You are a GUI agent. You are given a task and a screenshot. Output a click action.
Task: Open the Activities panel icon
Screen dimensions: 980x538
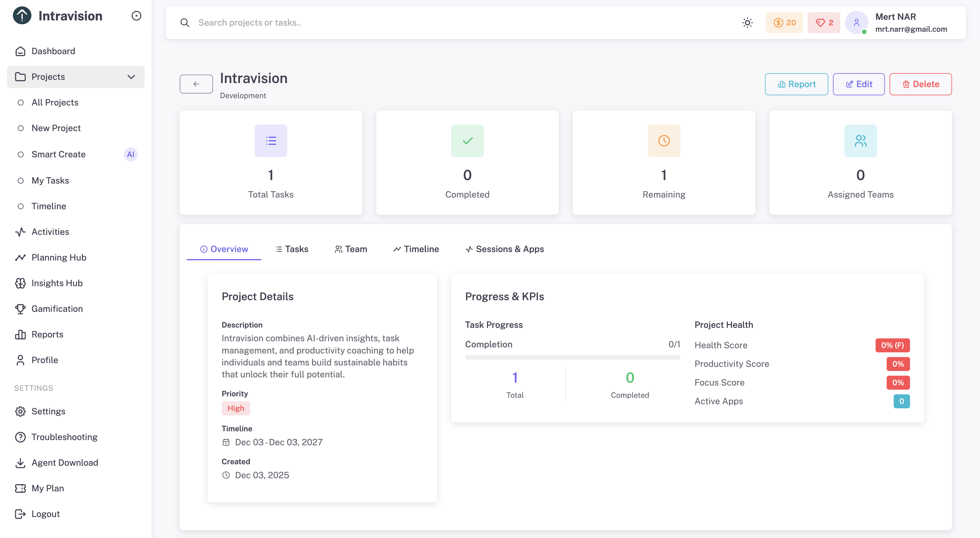tap(20, 232)
